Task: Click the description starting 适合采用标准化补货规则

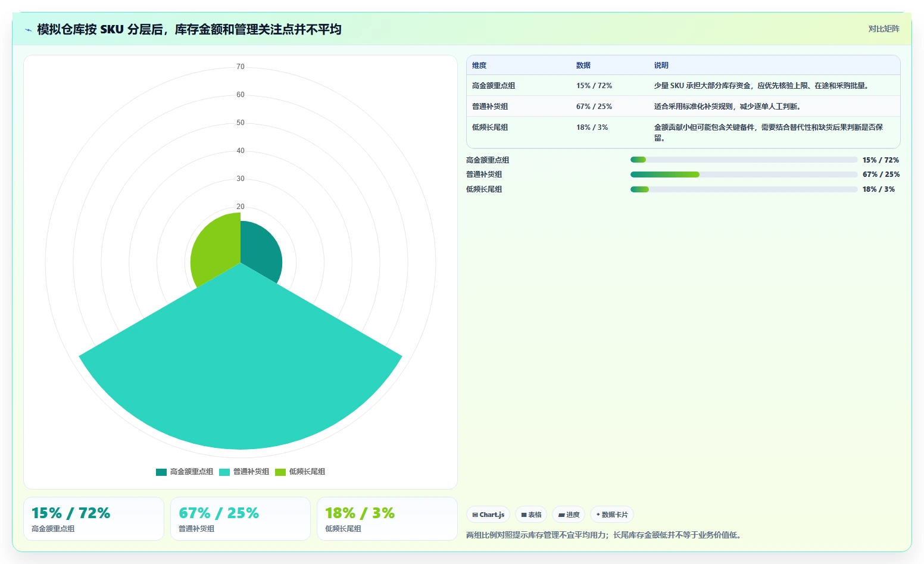Action: (x=728, y=107)
